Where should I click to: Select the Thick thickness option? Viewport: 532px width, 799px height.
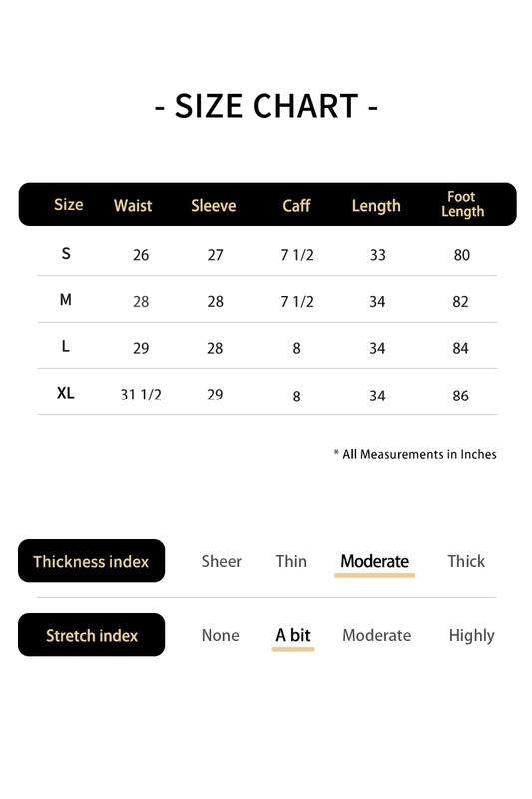[x=466, y=561]
